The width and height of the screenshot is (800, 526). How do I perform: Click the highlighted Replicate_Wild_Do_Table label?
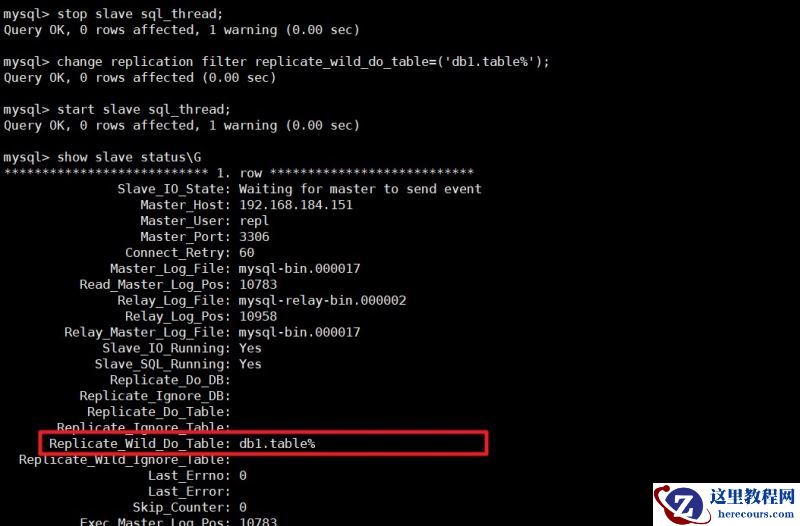click(x=139, y=444)
